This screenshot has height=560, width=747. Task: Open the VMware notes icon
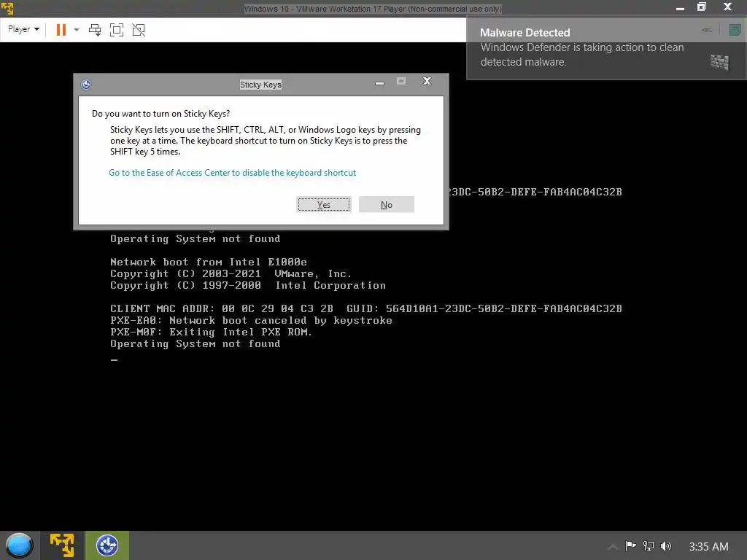(x=735, y=30)
